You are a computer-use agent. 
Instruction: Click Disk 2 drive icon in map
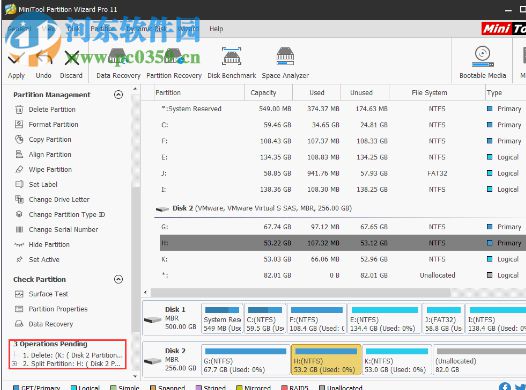pos(153,361)
